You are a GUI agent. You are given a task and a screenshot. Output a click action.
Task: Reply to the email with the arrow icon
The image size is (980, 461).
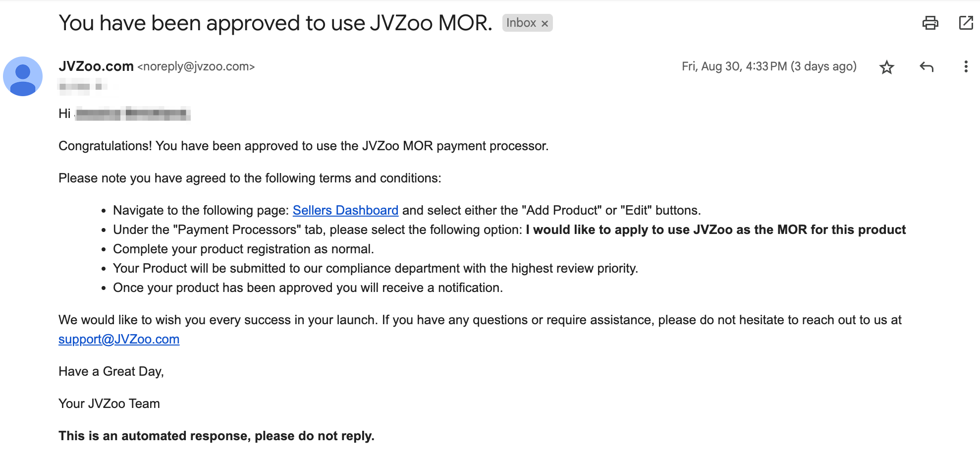pyautogui.click(x=926, y=67)
